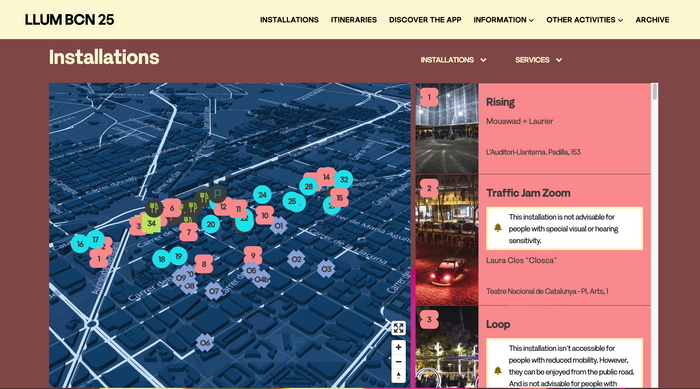Zoom in on the map
This screenshot has height=389, width=700.
click(x=398, y=347)
